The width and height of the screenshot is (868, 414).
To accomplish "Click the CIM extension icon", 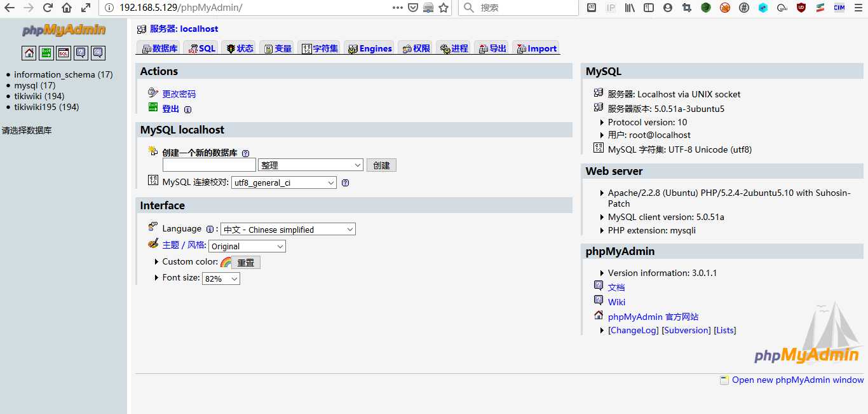I will pyautogui.click(x=839, y=8).
